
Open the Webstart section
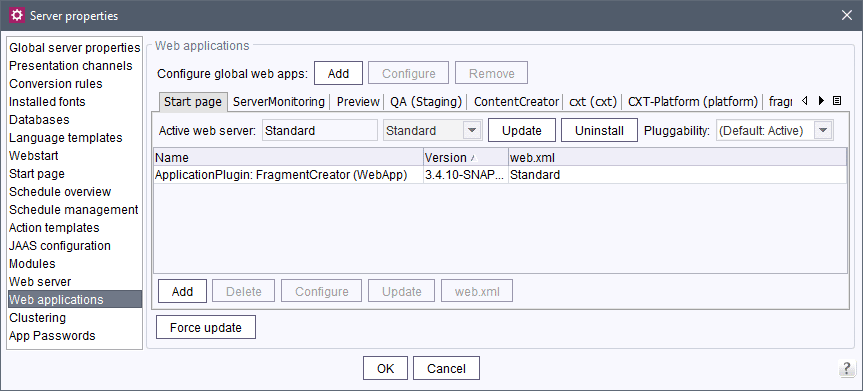pos(74,156)
